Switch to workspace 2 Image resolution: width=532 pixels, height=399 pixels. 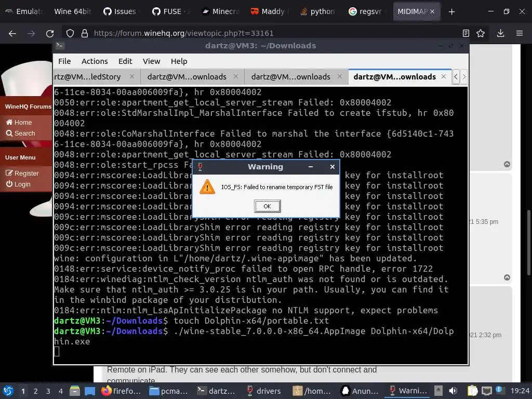pos(36,391)
